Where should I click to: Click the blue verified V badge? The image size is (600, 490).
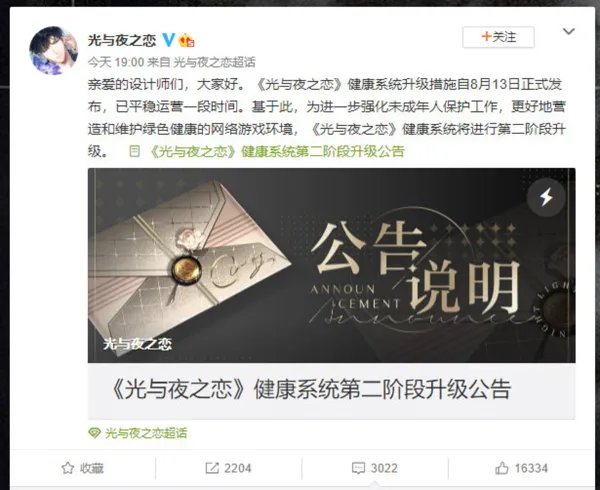(168, 39)
